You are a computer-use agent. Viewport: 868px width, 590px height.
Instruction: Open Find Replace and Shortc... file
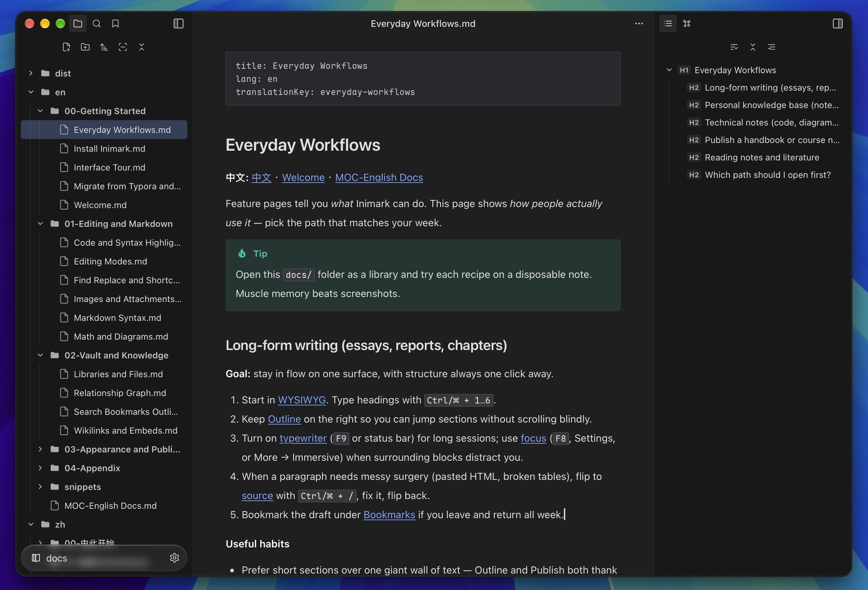click(104, 280)
